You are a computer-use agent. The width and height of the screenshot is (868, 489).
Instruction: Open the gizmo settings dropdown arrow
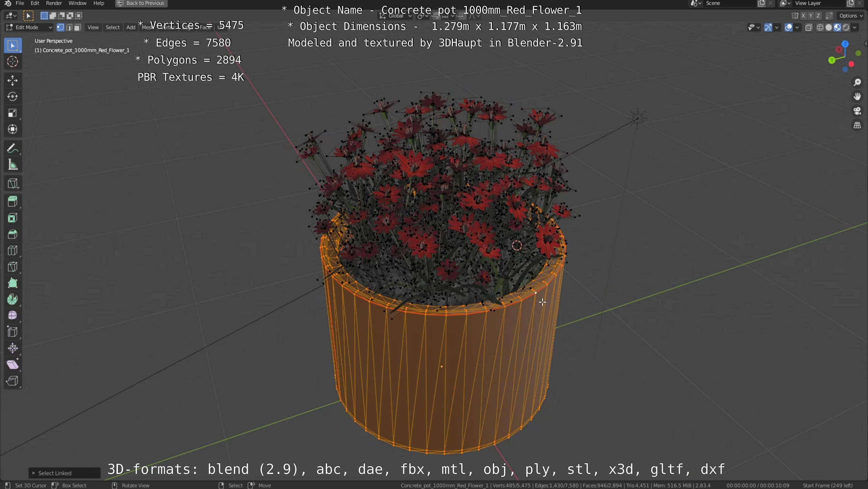(777, 28)
